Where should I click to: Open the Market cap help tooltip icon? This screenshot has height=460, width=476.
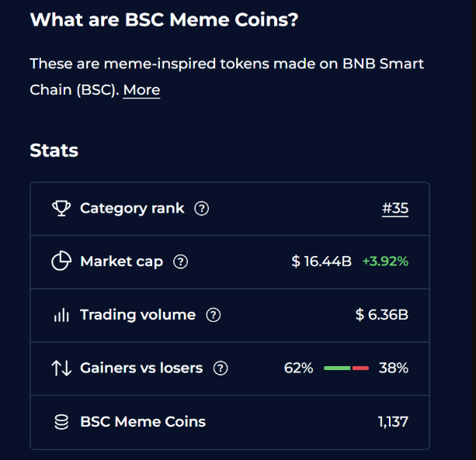(181, 262)
